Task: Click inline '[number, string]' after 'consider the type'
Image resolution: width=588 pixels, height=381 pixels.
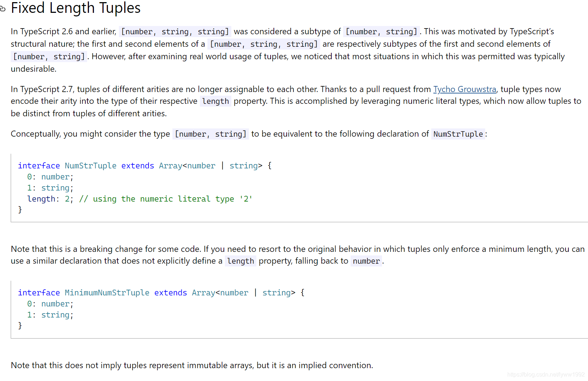Action: (211, 134)
